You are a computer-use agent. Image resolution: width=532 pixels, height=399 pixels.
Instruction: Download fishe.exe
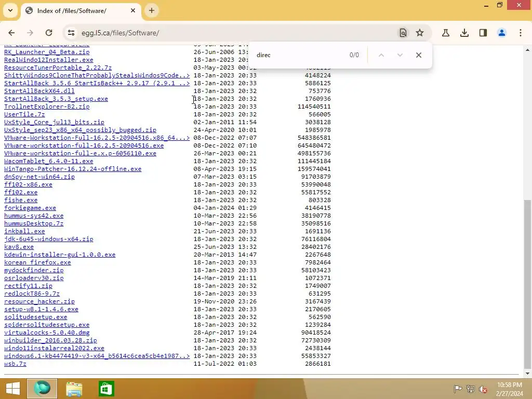tap(21, 200)
